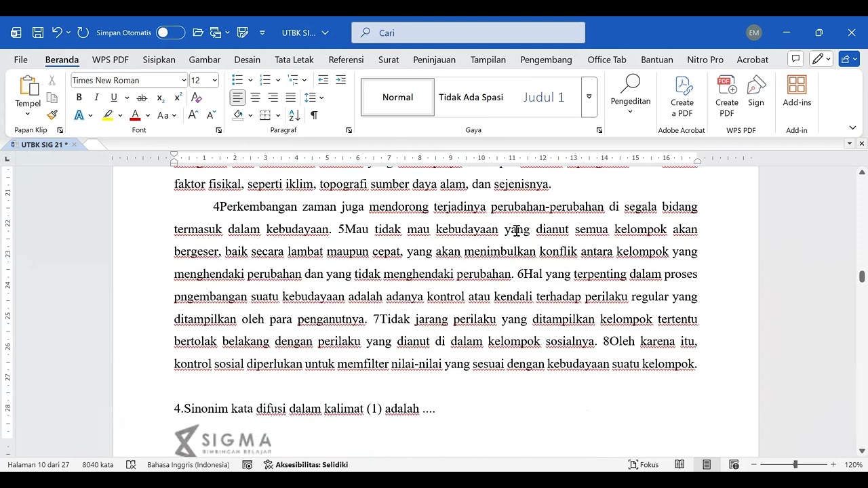The height and width of the screenshot is (488, 868).
Task: Open accessibility checker in status bar
Action: point(306,465)
